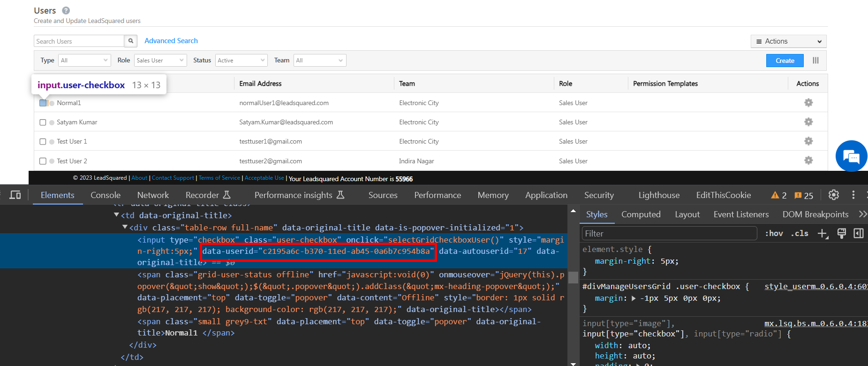Open the Computed styles tab
This screenshot has height=366, width=868.
pos(641,214)
